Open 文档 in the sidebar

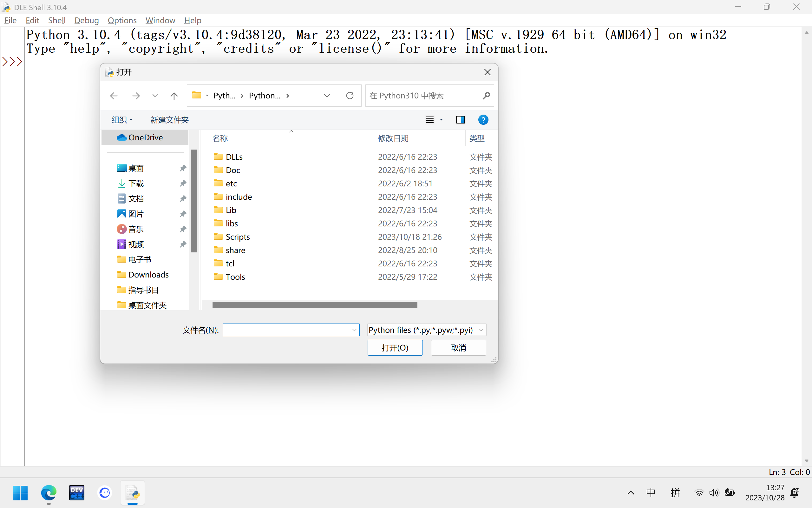pyautogui.click(x=136, y=198)
